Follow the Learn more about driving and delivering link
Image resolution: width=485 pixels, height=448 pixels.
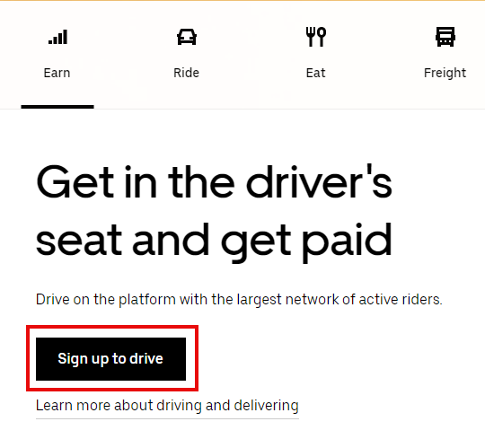[x=167, y=406]
